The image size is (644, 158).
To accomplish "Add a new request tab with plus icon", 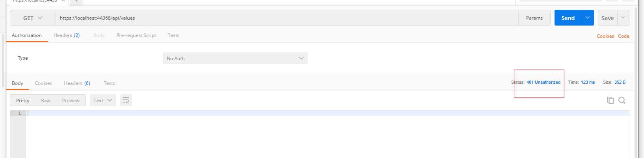I will (76, 1).
